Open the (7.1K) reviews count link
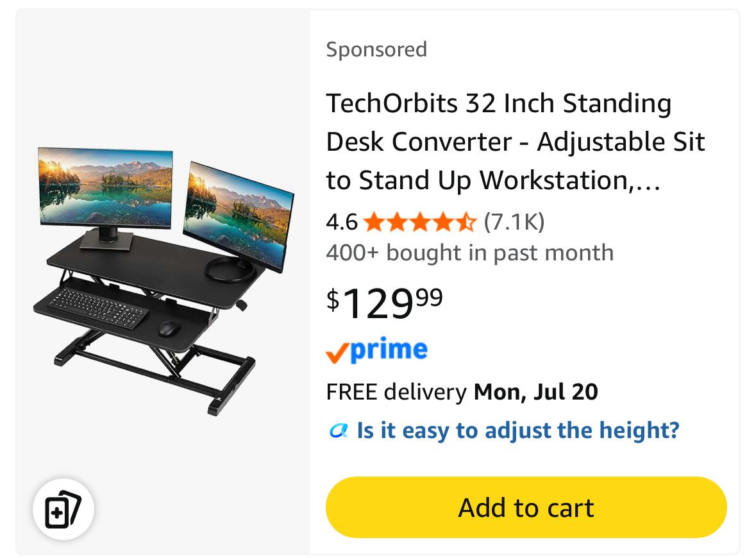756x558 pixels. (x=514, y=223)
